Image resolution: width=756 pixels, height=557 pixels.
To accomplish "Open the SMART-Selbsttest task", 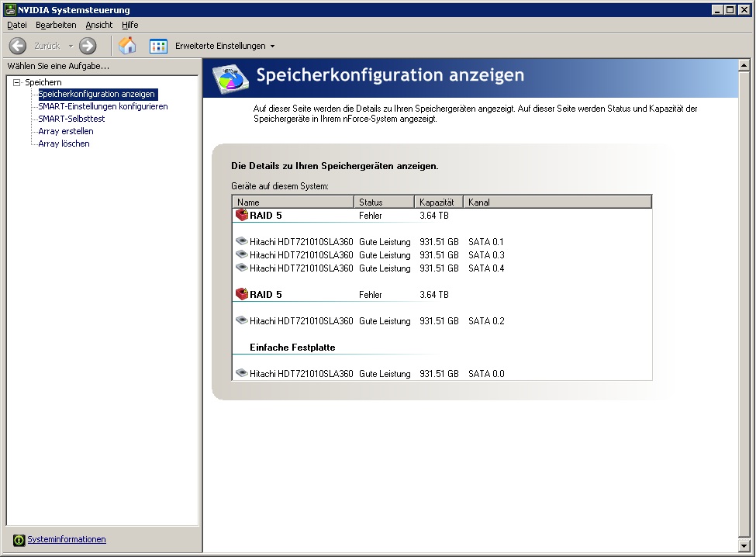I will pos(71,119).
